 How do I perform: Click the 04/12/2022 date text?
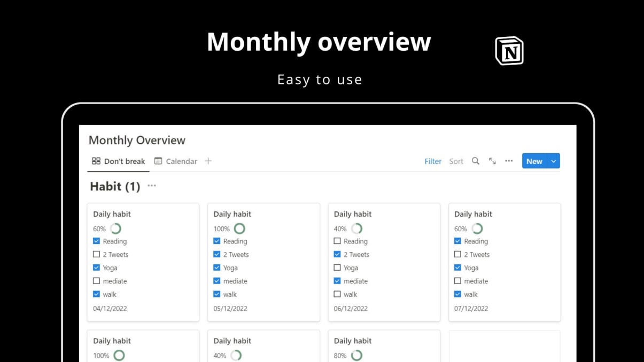pos(110,308)
